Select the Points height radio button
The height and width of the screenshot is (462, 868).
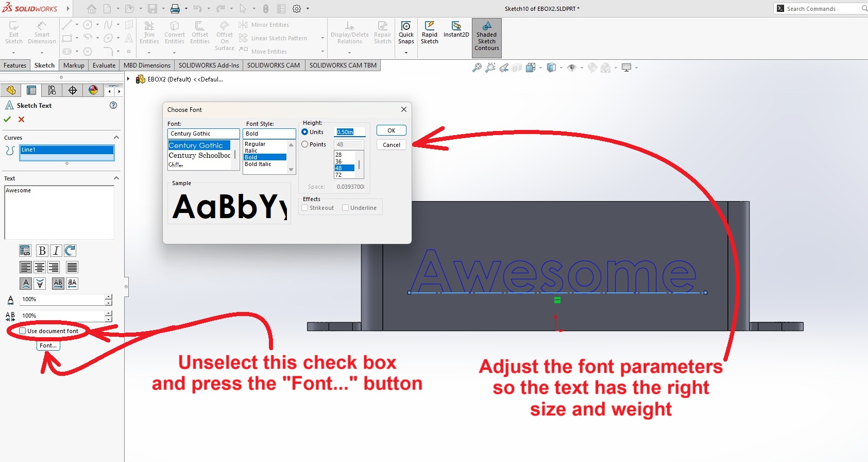305,144
